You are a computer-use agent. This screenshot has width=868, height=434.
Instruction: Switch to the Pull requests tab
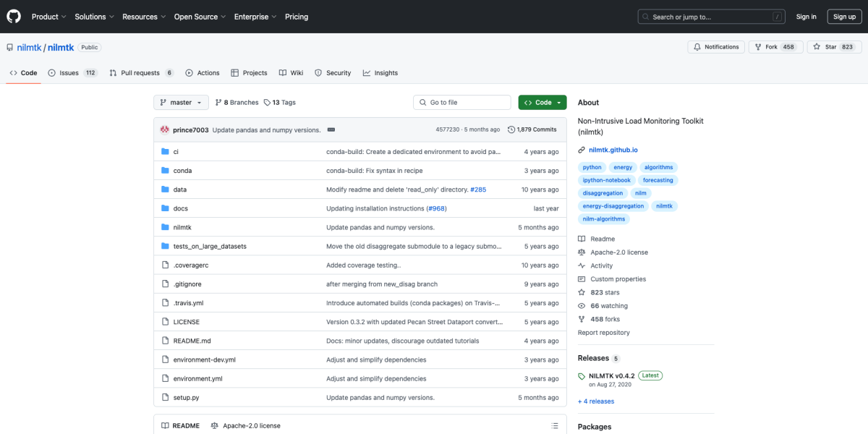141,73
